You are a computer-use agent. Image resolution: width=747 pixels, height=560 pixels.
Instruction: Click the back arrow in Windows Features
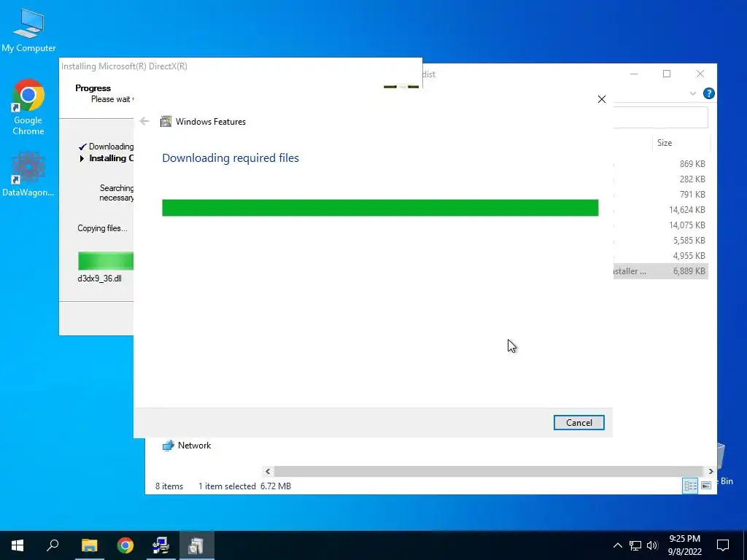(x=144, y=121)
